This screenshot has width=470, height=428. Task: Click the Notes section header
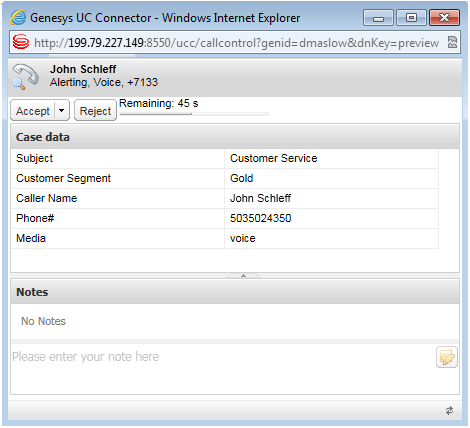coord(235,292)
